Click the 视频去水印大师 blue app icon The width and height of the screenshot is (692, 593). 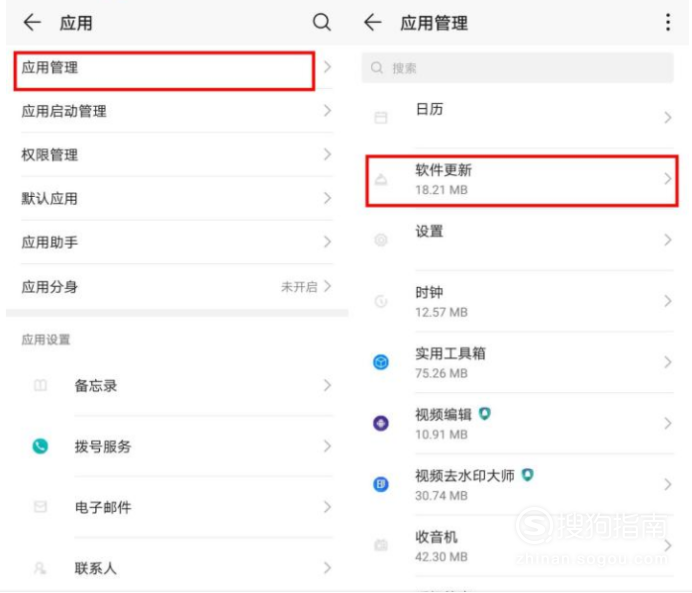tap(380, 484)
